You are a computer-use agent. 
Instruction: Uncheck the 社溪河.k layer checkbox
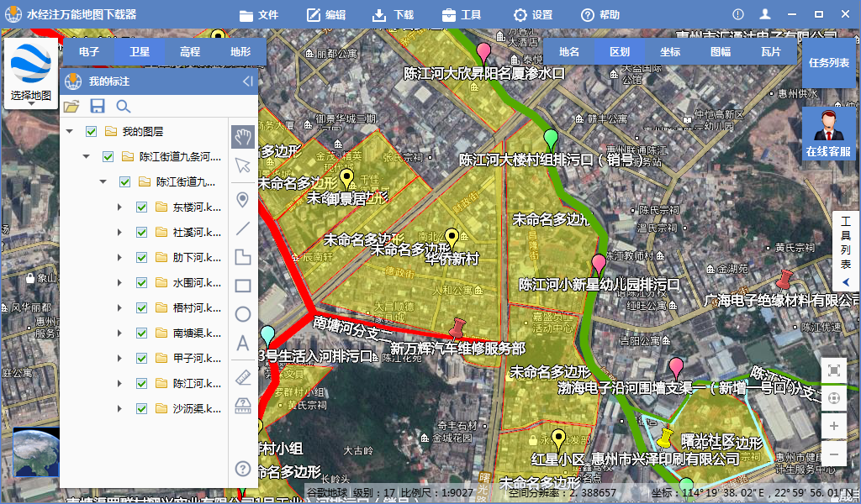pos(140,233)
